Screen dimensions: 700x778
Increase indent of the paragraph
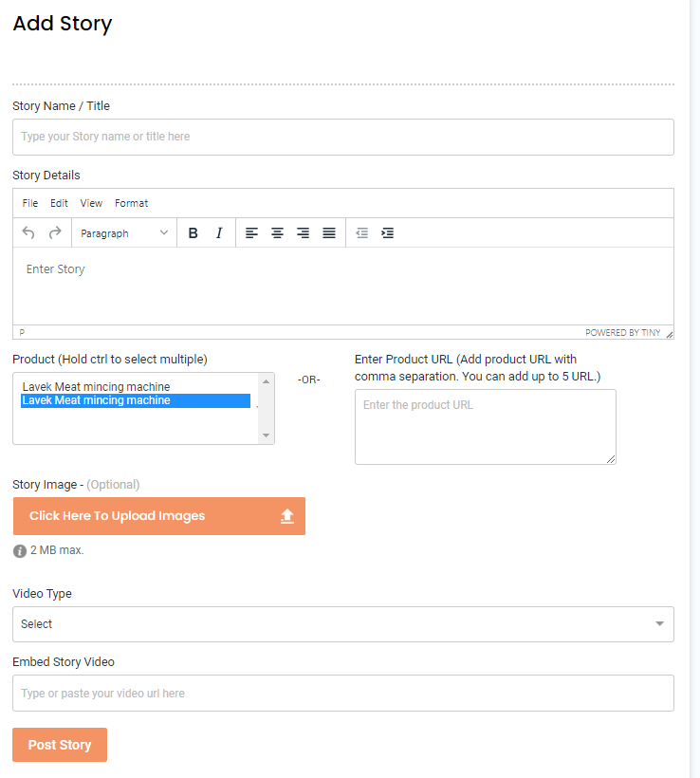(387, 232)
